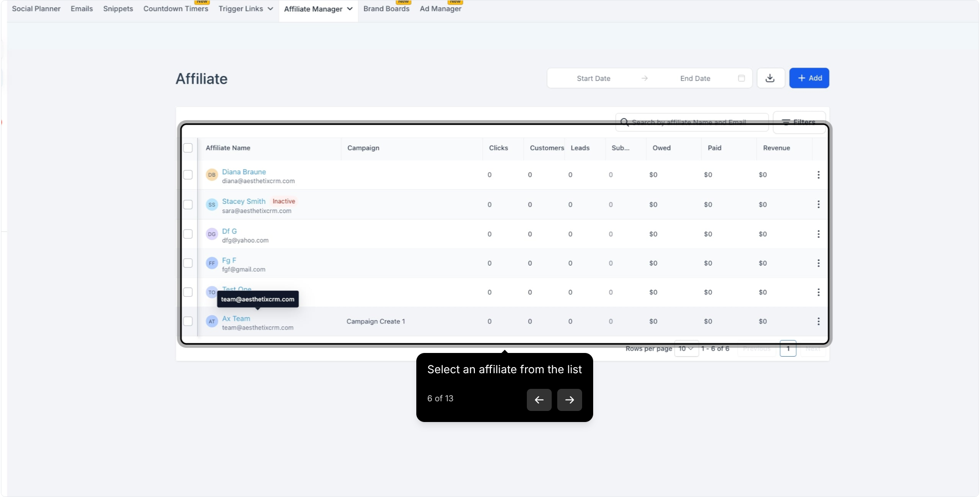Open three-dot menu for Stacey Smith
980x497 pixels.
point(818,204)
